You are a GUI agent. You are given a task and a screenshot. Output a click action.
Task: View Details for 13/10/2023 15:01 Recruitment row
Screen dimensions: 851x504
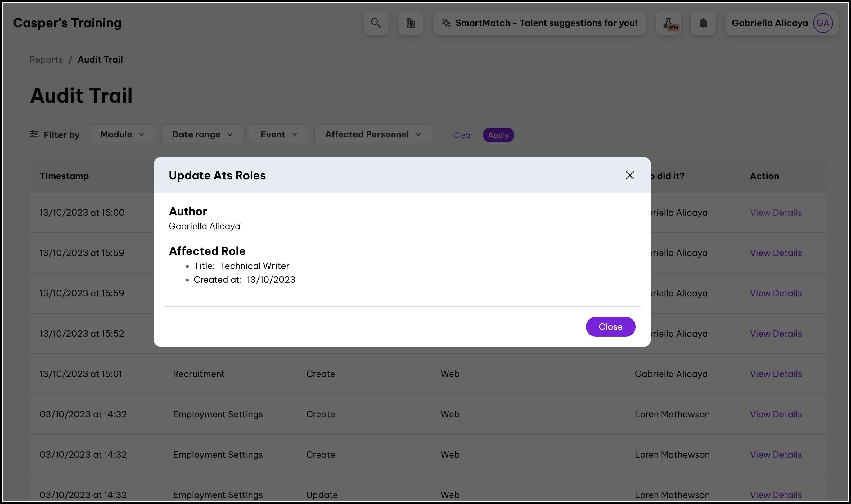click(x=776, y=374)
